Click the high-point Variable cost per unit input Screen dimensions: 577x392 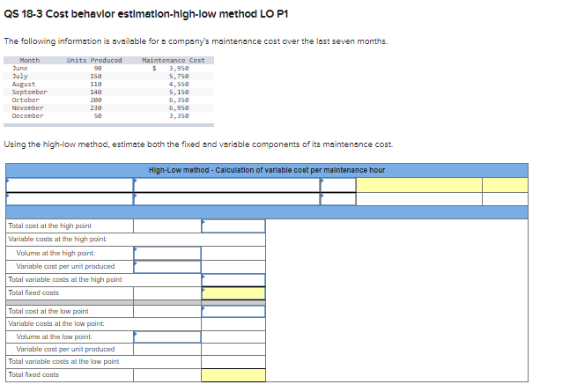[167, 267]
